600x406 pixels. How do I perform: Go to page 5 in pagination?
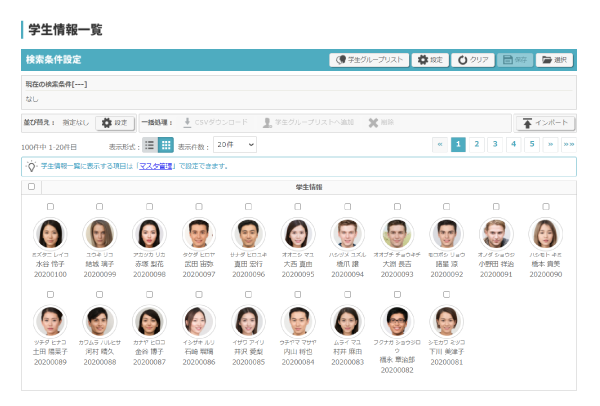(532, 145)
